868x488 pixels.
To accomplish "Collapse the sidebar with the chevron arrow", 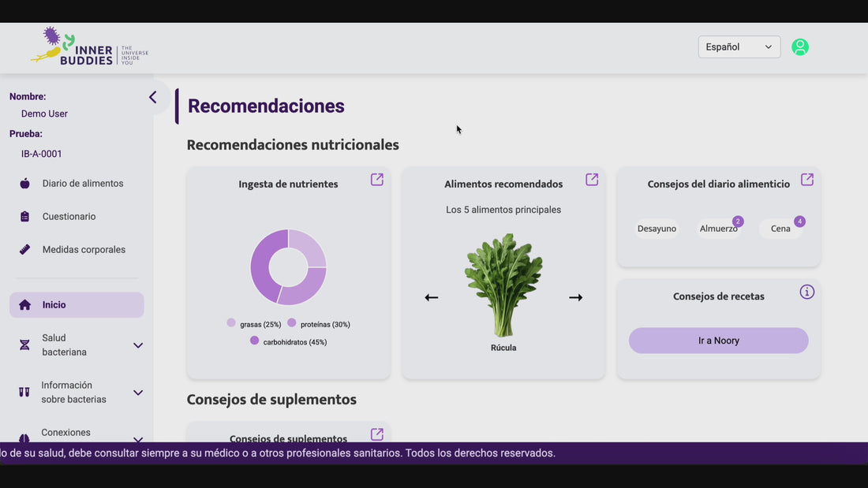I will 153,97.
